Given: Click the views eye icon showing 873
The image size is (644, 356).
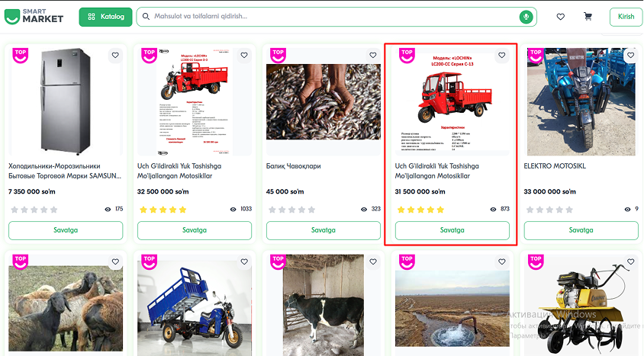Looking at the screenshot, I should tap(493, 209).
